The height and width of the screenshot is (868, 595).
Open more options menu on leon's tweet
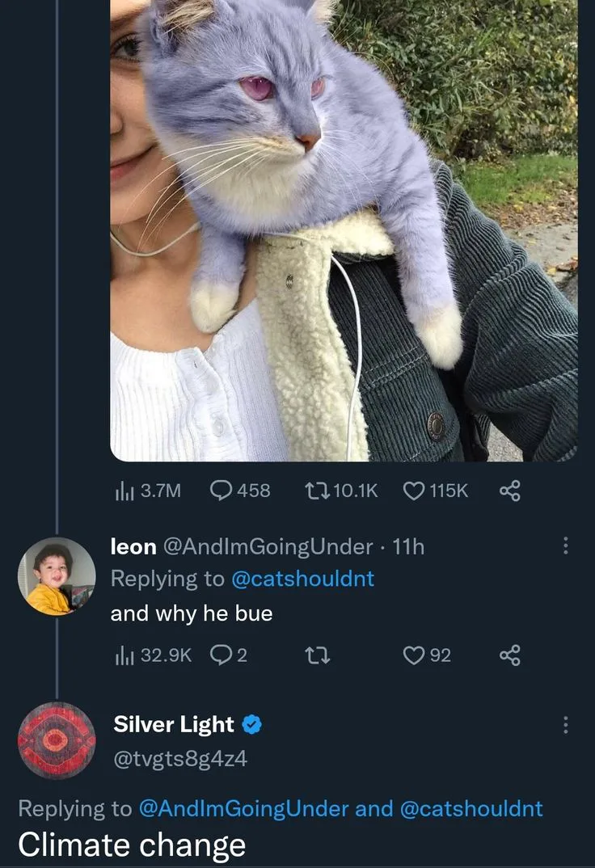click(x=565, y=546)
